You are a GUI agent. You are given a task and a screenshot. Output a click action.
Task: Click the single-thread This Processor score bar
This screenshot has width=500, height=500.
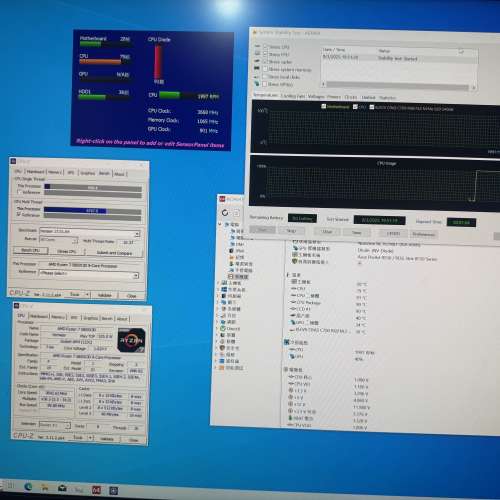[x=93, y=188]
